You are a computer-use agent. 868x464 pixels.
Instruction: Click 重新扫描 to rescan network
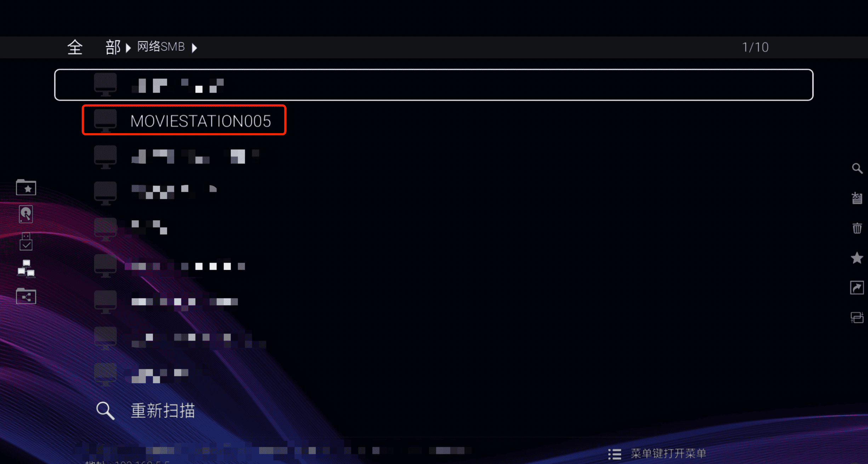click(x=163, y=411)
